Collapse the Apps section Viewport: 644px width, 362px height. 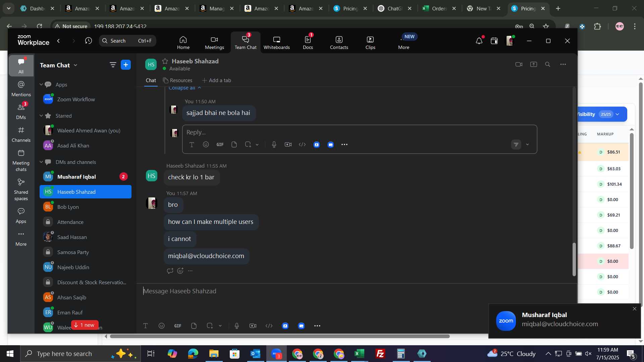coord(41,84)
